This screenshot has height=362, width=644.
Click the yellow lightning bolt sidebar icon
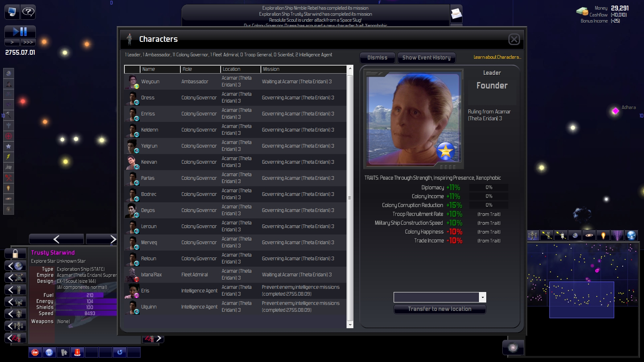pyautogui.click(x=8, y=157)
